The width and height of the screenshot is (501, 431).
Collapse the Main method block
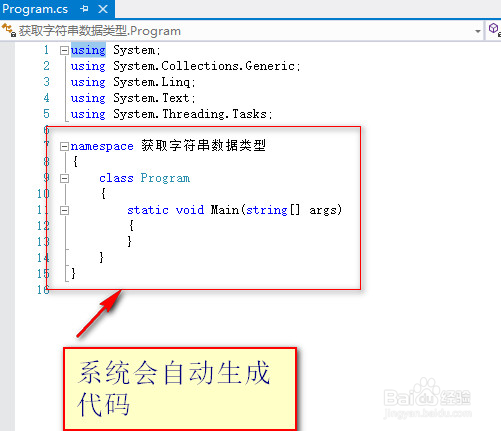pos(64,210)
